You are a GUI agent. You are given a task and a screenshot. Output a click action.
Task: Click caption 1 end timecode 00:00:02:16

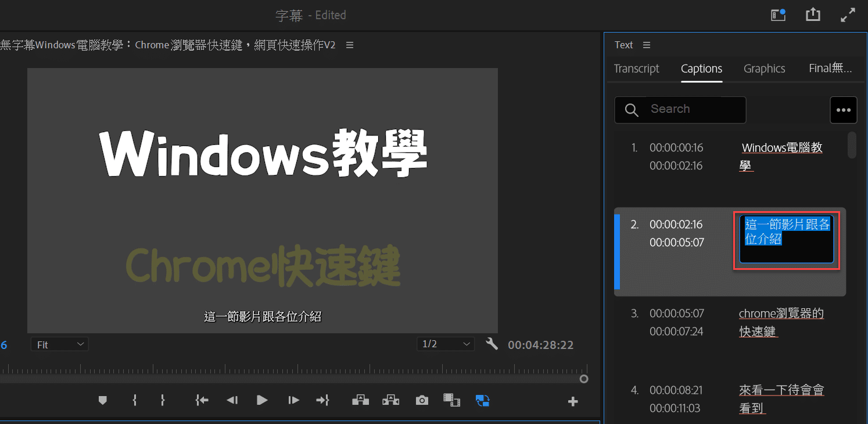coord(676,166)
